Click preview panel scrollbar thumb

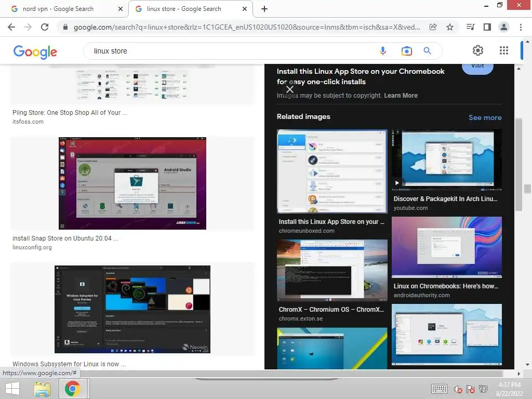click(518, 165)
